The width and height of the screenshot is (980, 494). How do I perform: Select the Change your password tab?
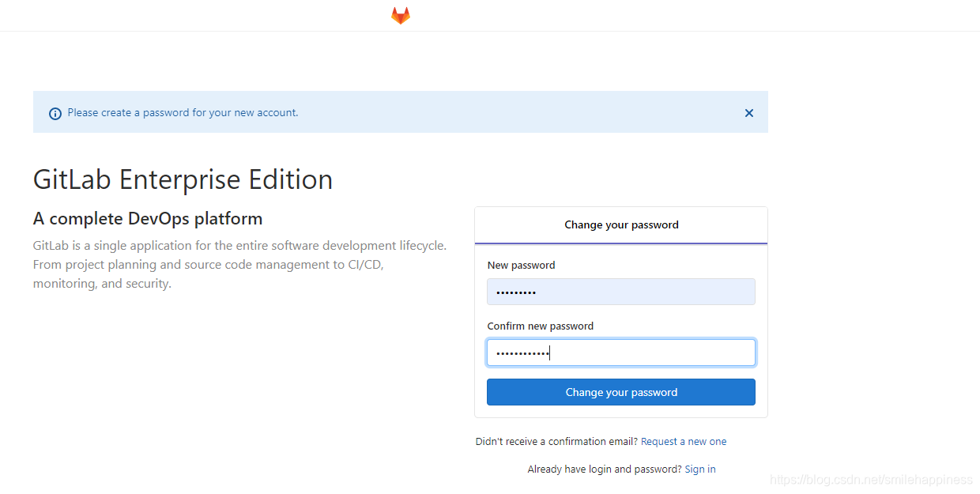(x=621, y=225)
